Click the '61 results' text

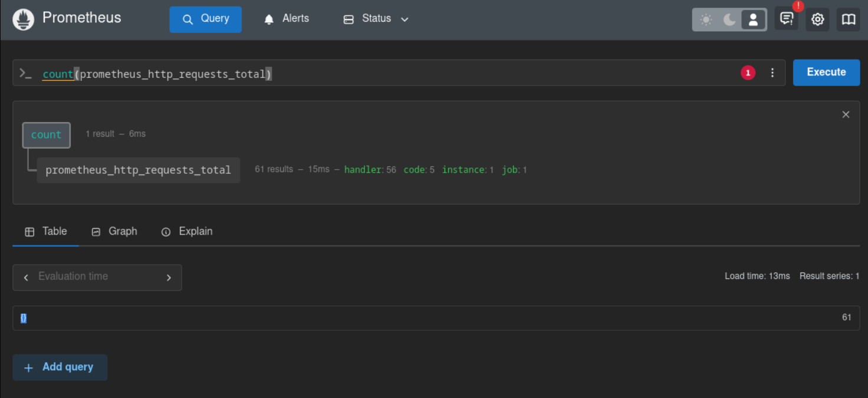274,169
